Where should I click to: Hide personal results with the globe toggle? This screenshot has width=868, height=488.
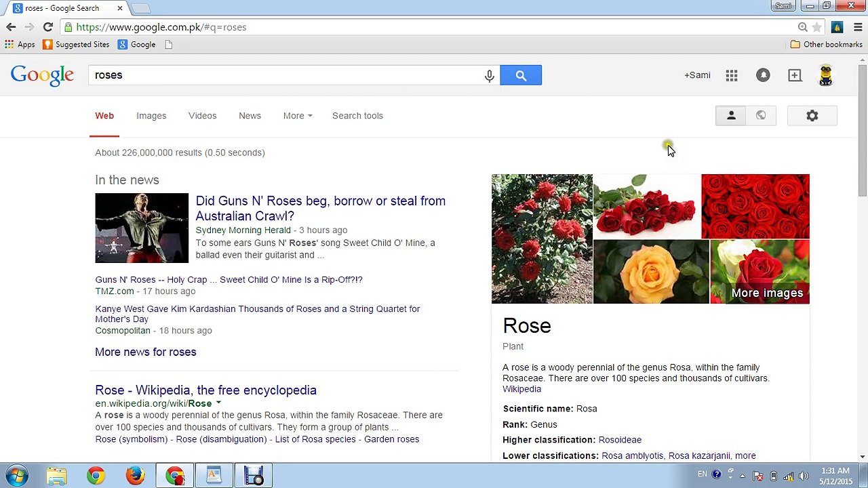pos(761,116)
